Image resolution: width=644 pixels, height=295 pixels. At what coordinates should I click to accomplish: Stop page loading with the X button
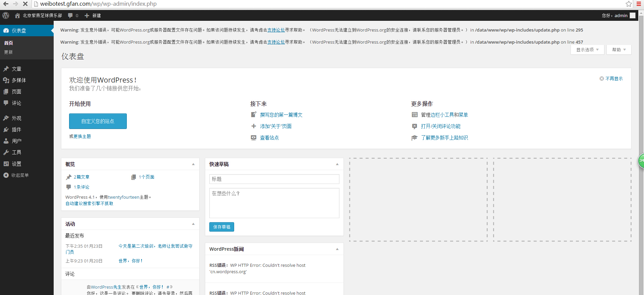pos(25,4)
